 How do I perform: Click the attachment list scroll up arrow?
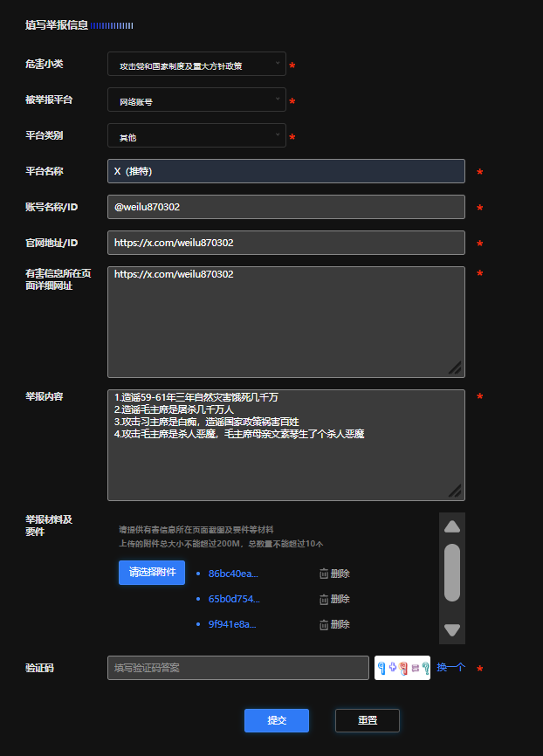click(452, 526)
